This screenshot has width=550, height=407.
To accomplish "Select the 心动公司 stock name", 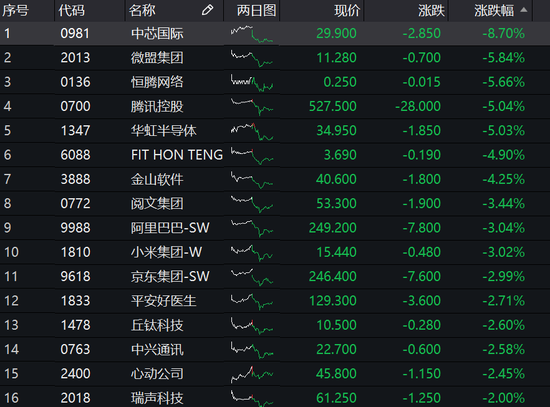I will [x=157, y=374].
